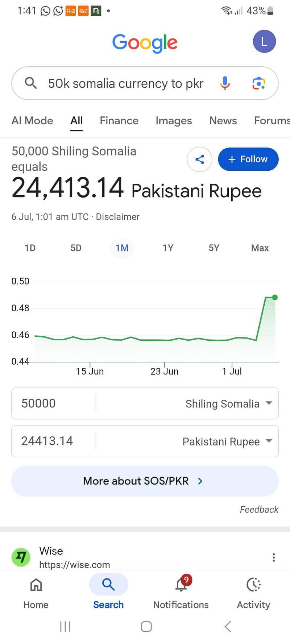Click the Follow button
This screenshot has height=644, width=290.
[248, 159]
